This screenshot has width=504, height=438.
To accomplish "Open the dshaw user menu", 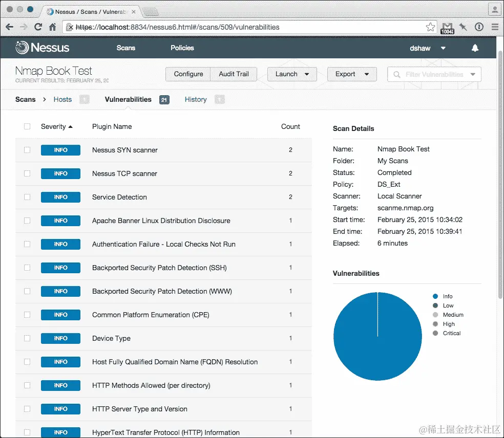I will [428, 48].
